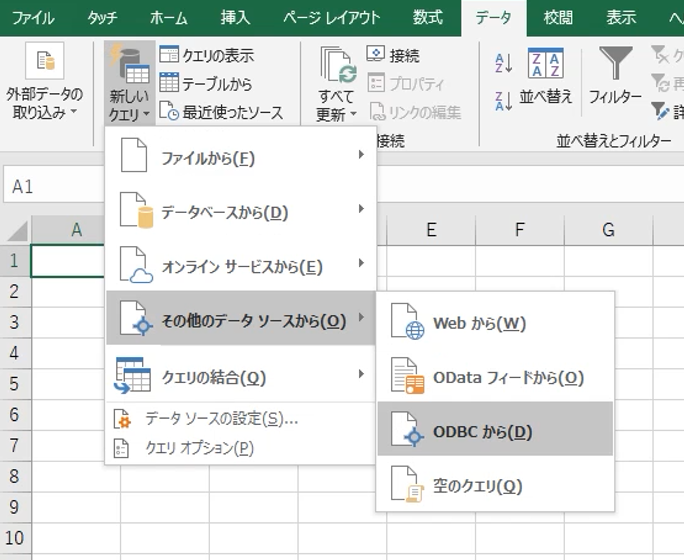Image resolution: width=684 pixels, height=560 pixels.
Task: Click the 接続 connections icon
Action: [x=375, y=55]
